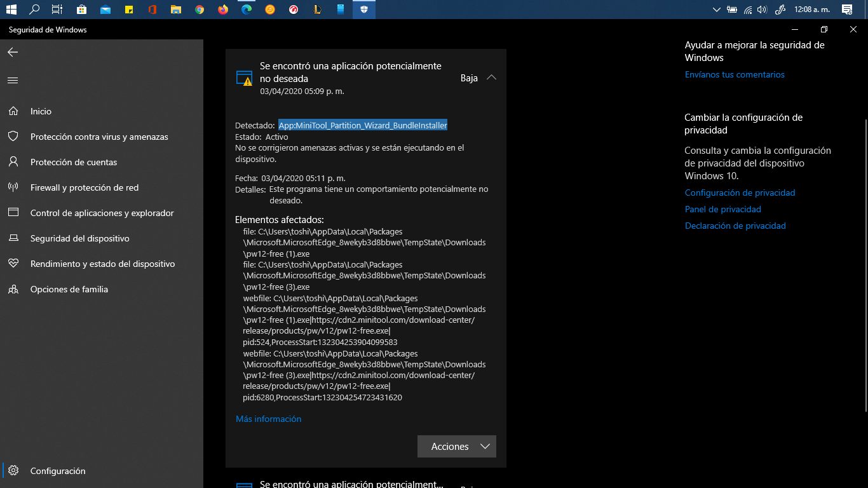Switch to Microsoft Edge in taskbar
Viewport: 868px width, 488px height.
247,10
